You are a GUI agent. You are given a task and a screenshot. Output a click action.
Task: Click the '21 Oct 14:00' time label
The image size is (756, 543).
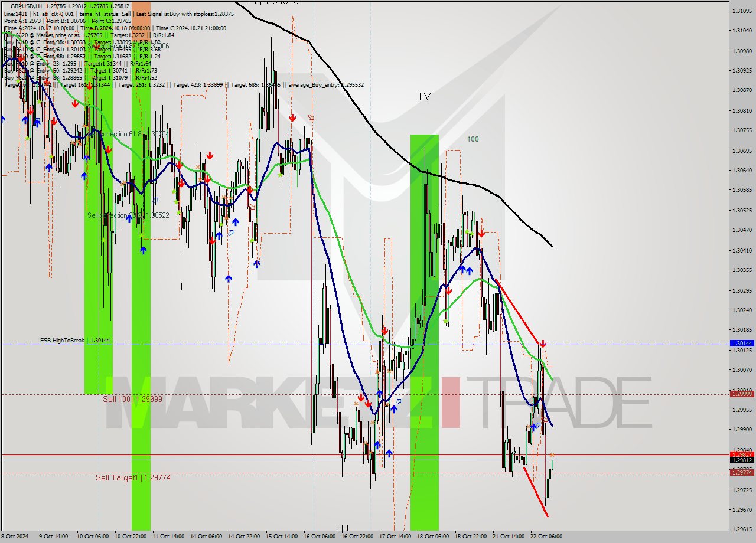pos(509,537)
